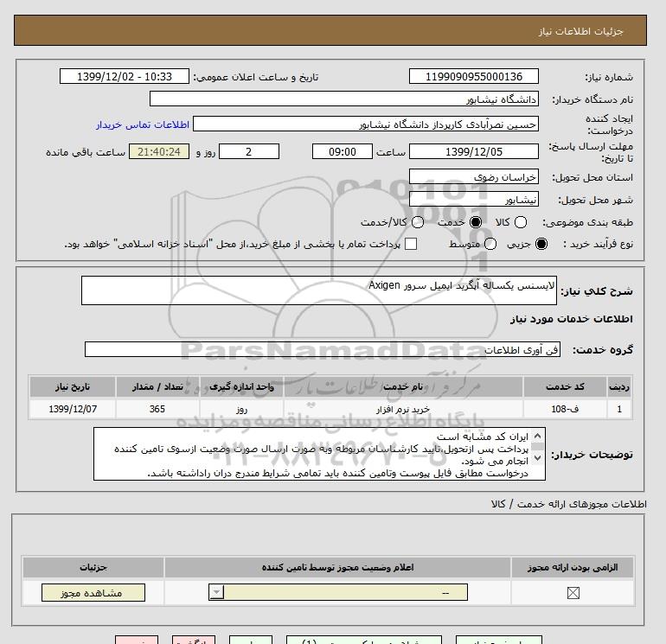Click اطلاعات خدمات مورد نیاز section heading

point(571,319)
